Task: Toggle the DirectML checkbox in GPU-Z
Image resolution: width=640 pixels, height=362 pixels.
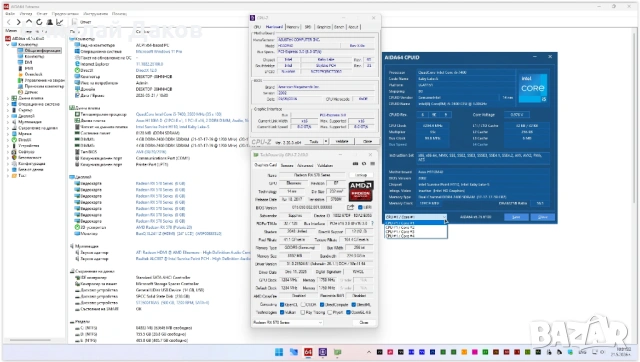Action: [x=353, y=304]
